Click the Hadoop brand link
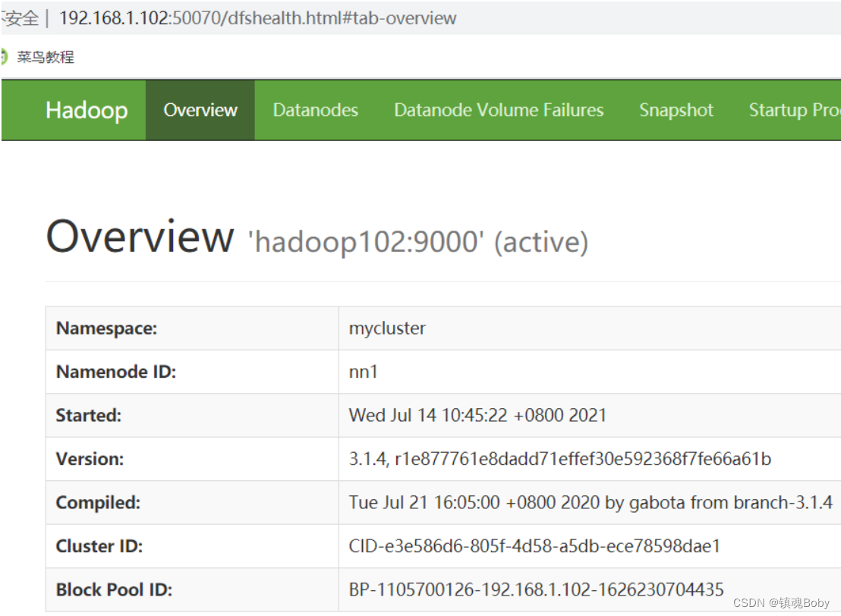 point(87,111)
